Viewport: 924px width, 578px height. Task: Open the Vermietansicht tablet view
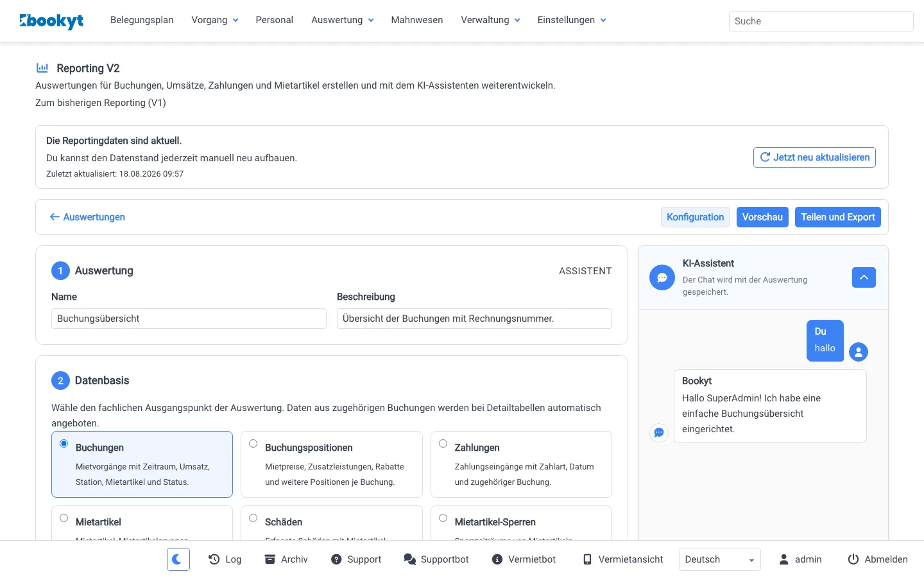coord(622,559)
